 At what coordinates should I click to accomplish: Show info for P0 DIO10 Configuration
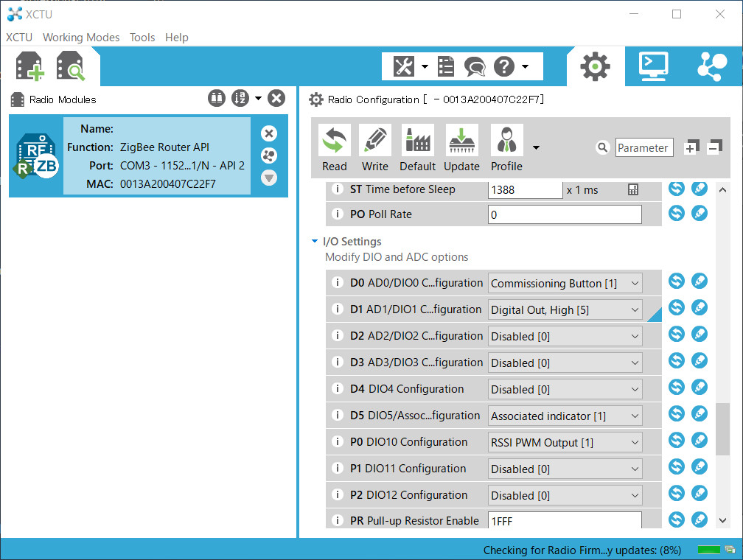pos(337,442)
